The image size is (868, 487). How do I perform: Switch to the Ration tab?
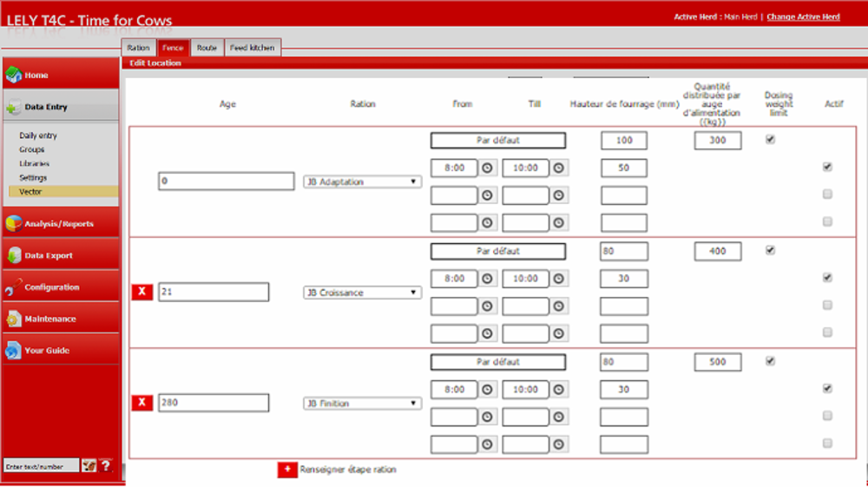click(x=138, y=48)
